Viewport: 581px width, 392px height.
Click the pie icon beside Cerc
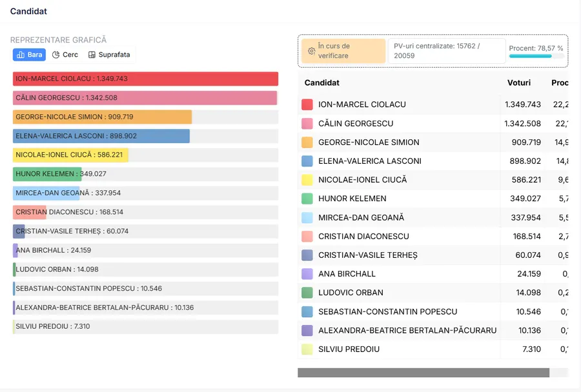pyautogui.click(x=56, y=55)
